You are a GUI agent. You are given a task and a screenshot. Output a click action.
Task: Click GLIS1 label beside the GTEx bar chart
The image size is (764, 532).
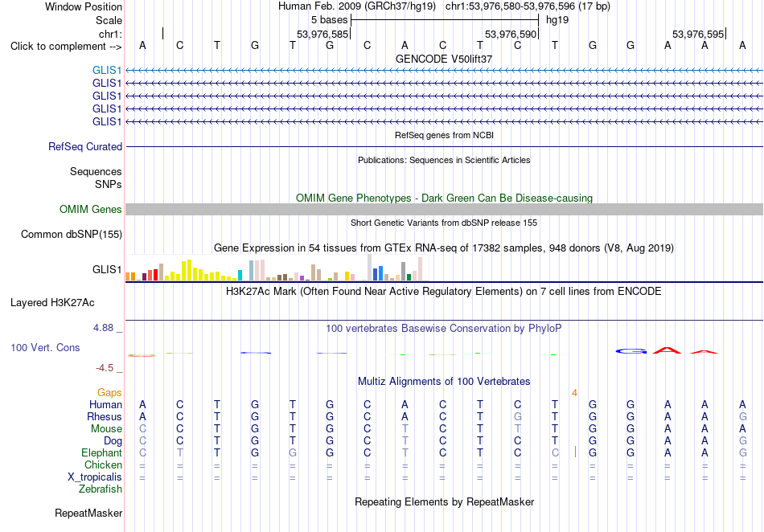click(x=107, y=269)
